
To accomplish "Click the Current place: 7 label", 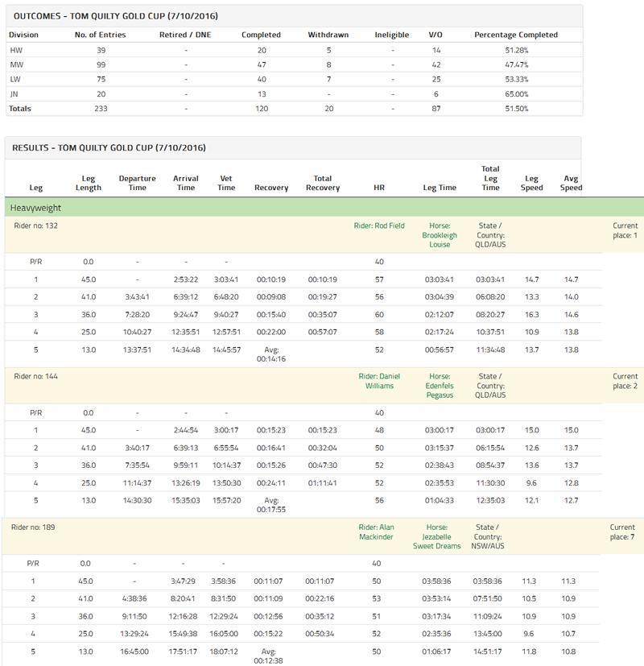I will [x=624, y=532].
